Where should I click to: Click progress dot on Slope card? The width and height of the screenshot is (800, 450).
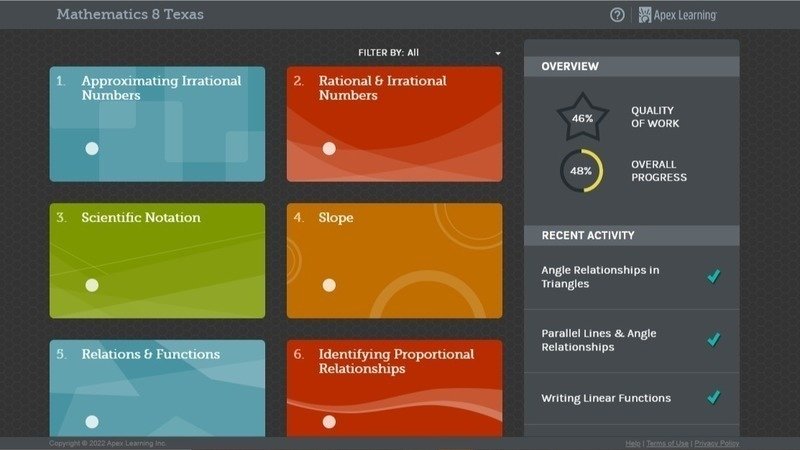pos(329,285)
